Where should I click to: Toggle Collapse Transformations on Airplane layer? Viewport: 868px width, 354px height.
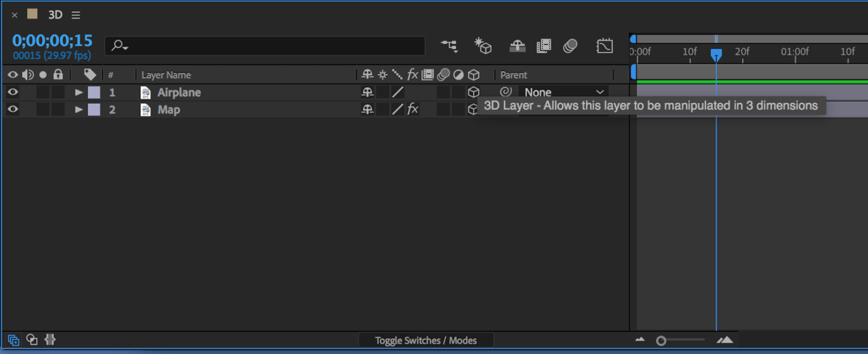382,92
